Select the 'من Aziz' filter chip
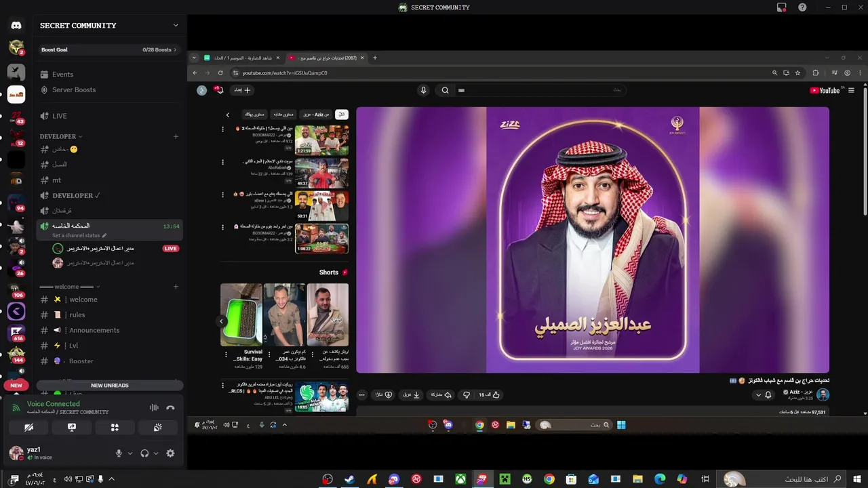 click(316, 115)
